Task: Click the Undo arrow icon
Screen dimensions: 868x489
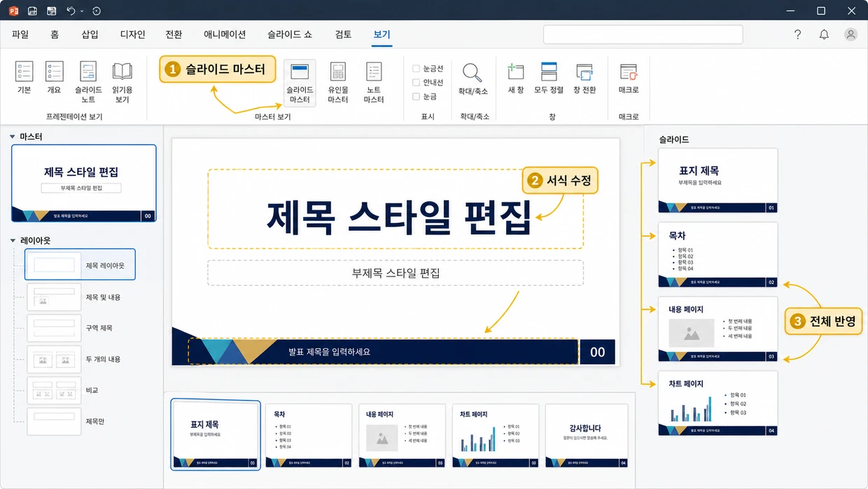Action: pyautogui.click(x=71, y=11)
